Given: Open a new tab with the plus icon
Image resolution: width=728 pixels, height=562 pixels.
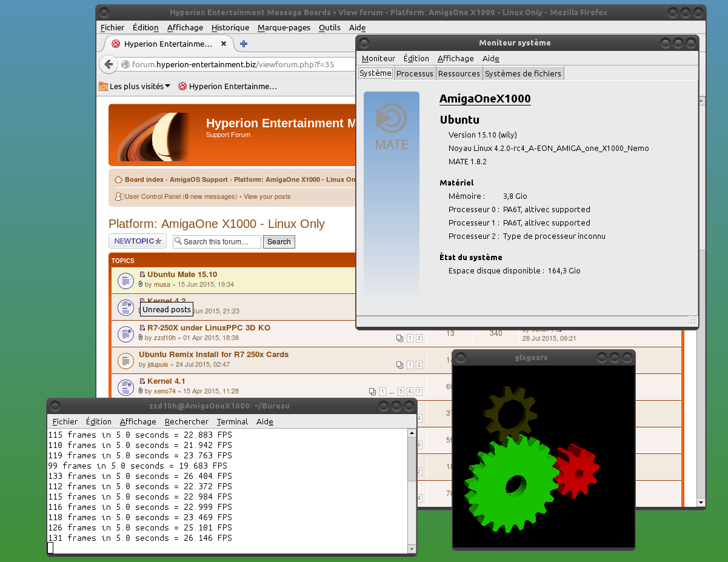Looking at the screenshot, I should point(244,44).
